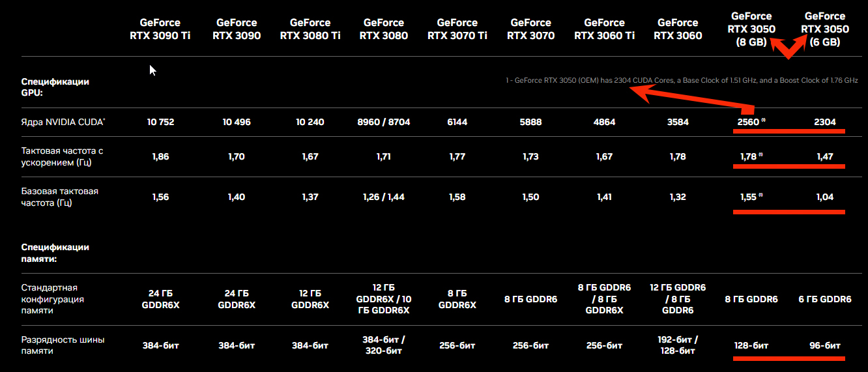This screenshot has height=372, width=868.
Task: Click base clock value '1,58'
Action: tap(457, 197)
